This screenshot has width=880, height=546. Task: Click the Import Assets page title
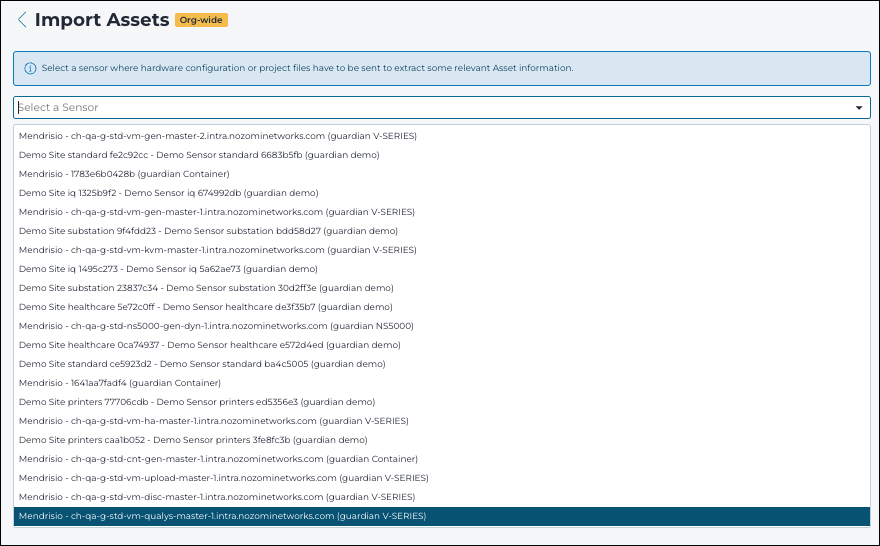(102, 20)
